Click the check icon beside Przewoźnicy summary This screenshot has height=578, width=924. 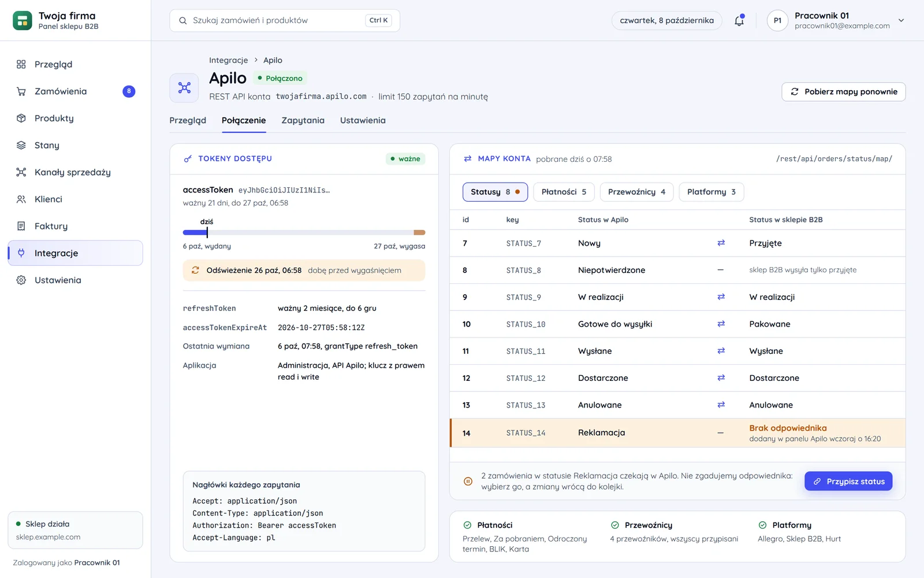pyautogui.click(x=615, y=525)
